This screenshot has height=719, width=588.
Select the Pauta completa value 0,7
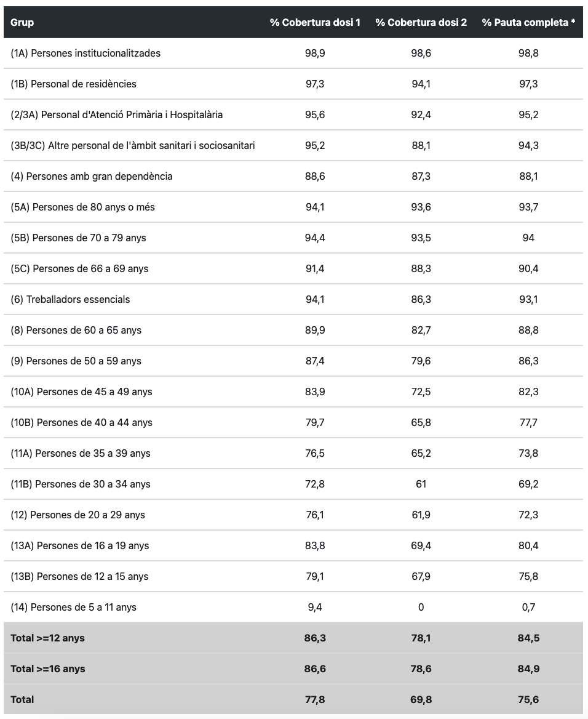coord(528,608)
